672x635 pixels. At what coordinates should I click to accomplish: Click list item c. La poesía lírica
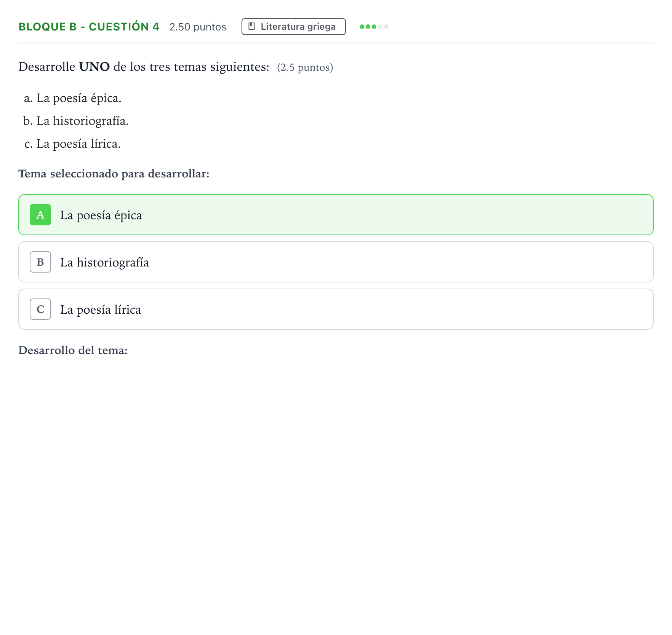click(x=72, y=144)
